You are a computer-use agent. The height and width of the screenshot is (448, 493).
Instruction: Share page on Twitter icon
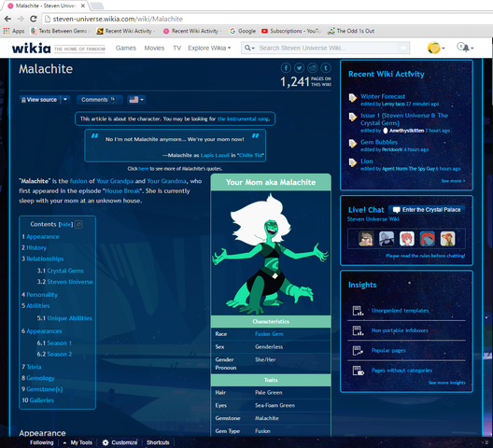pos(299,67)
